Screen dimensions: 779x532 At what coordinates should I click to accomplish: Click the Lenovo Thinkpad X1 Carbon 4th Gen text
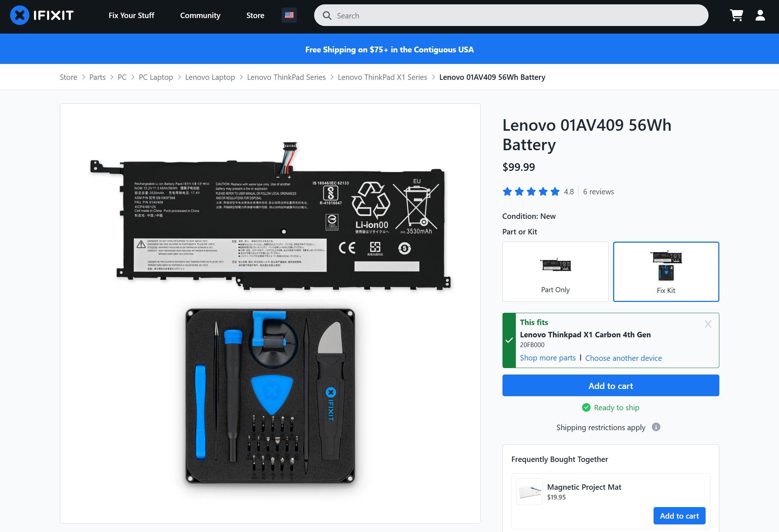coord(585,334)
